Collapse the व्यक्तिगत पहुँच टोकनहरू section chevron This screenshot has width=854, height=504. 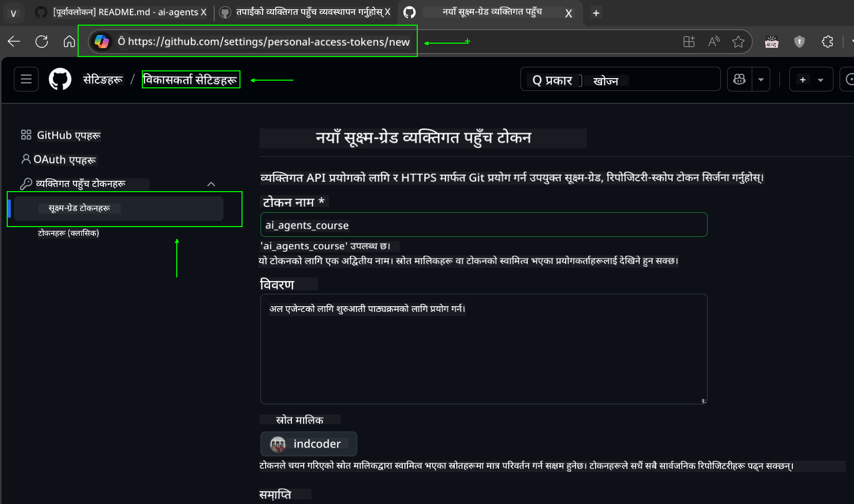coord(211,184)
